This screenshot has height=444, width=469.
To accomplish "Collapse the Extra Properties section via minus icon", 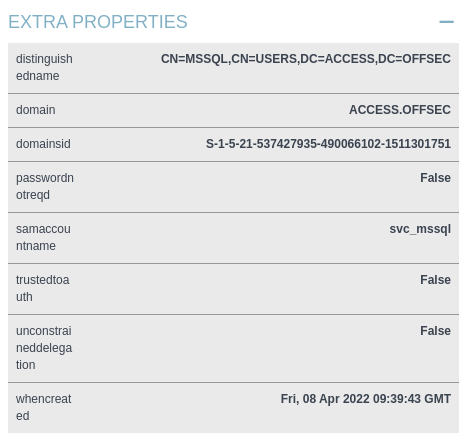I will click(x=446, y=22).
